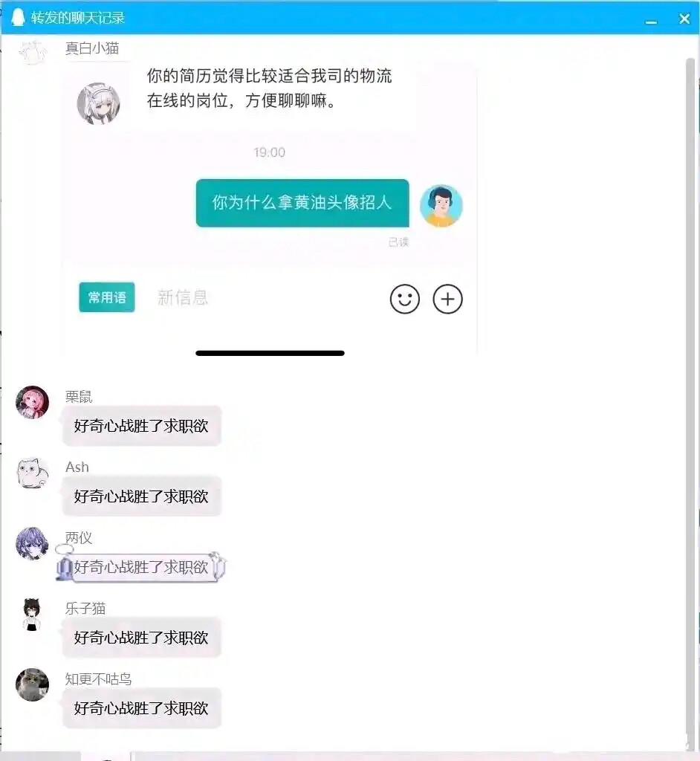700x761 pixels.
Task: Open 栗鼠's pink-haired avatar
Action: [x=33, y=402]
